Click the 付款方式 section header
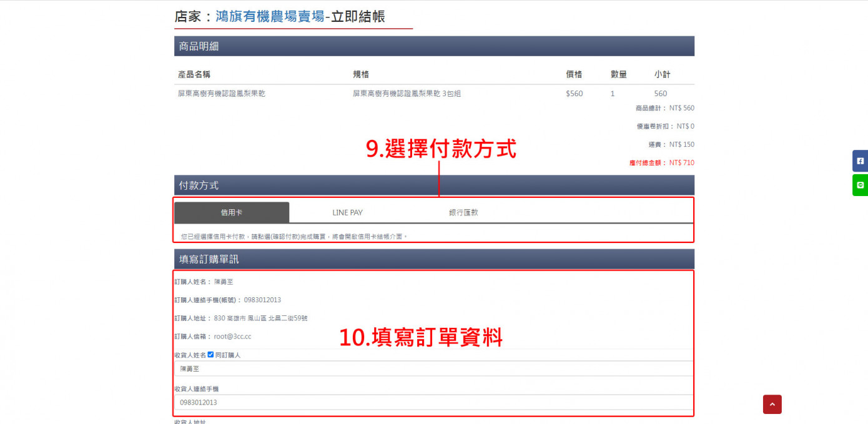The width and height of the screenshot is (868, 424). (434, 185)
